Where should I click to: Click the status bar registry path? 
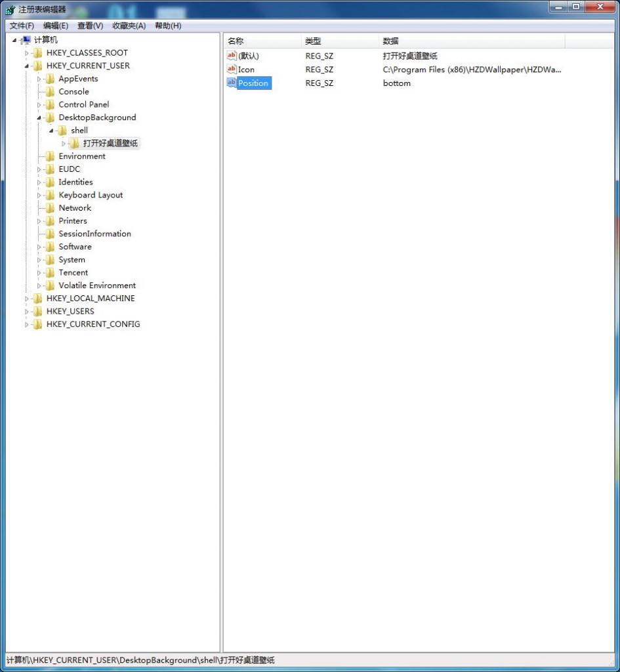pos(140,660)
